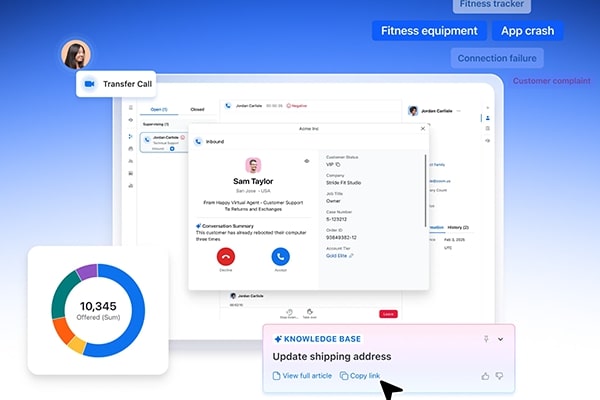
Task: Click the hamburger menu icon in sidebar
Action: [x=130, y=108]
